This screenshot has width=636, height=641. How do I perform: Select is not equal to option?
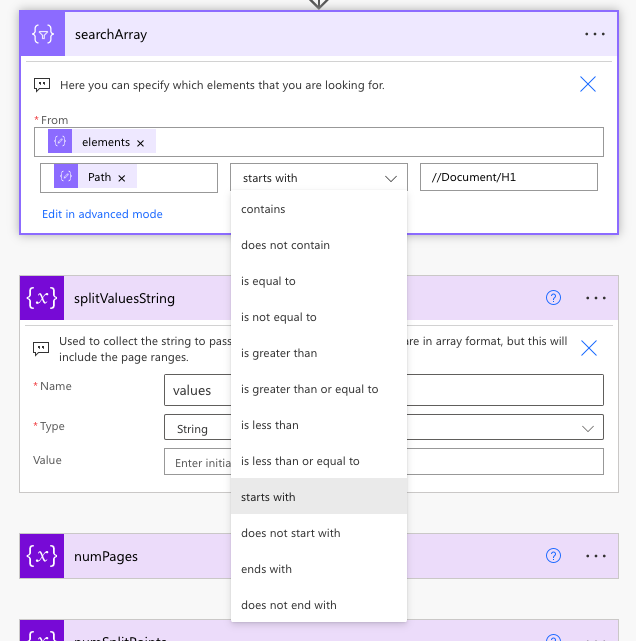[319, 317]
